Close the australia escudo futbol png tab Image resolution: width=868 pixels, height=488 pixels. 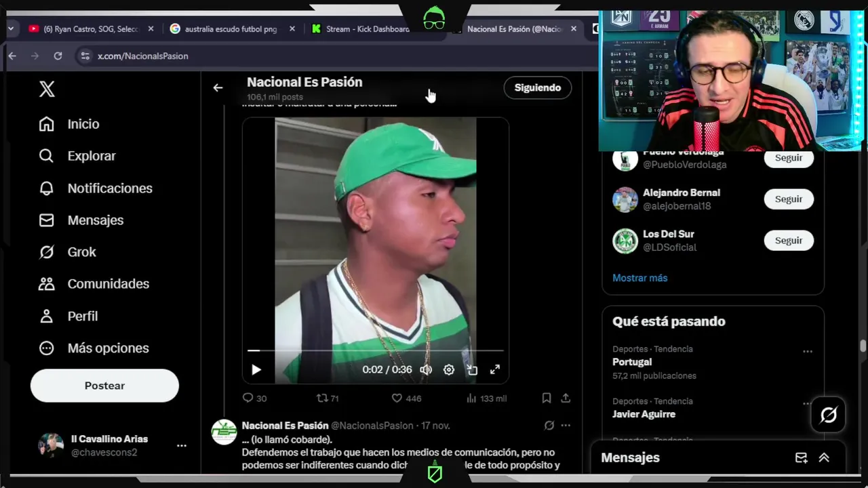[x=292, y=29]
